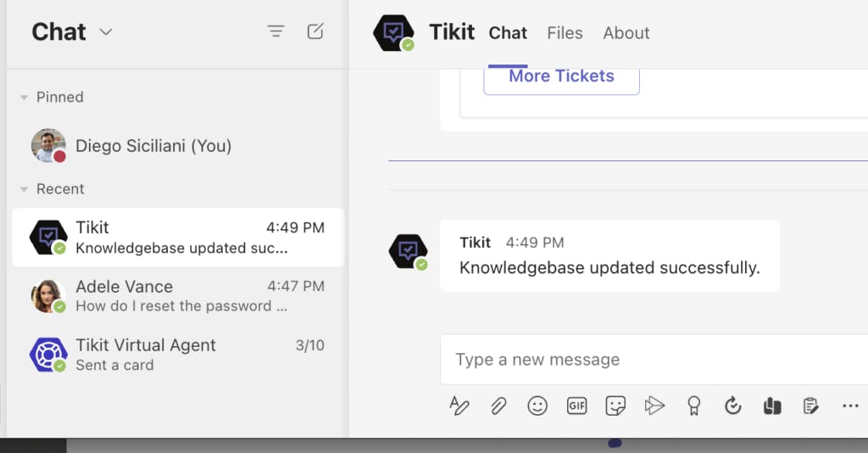Open the Sticker picker

coord(615,406)
